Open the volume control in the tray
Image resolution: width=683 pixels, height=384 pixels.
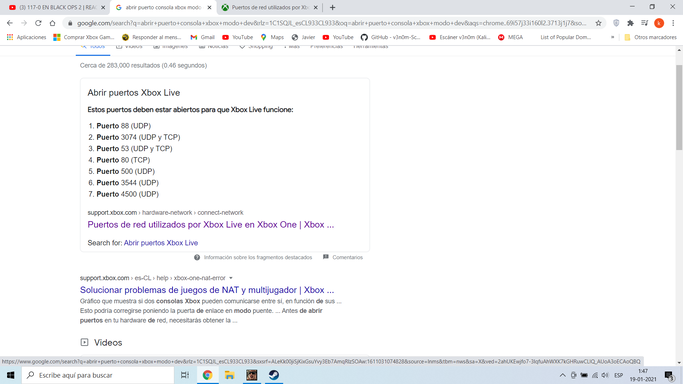(605, 375)
